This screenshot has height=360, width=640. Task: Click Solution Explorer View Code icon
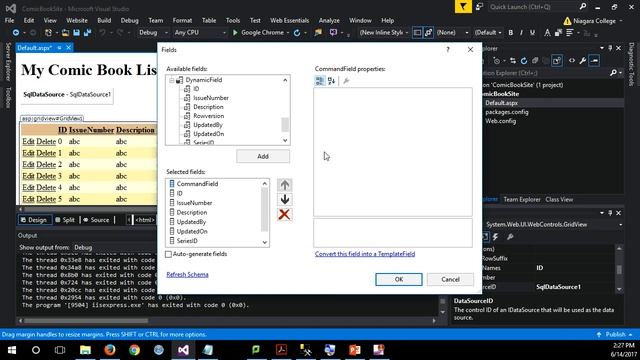click(x=572, y=61)
